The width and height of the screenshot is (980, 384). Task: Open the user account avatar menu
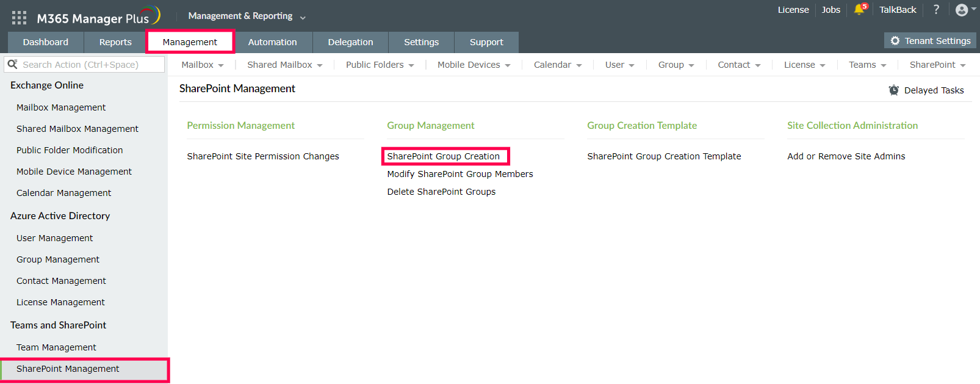coord(965,10)
